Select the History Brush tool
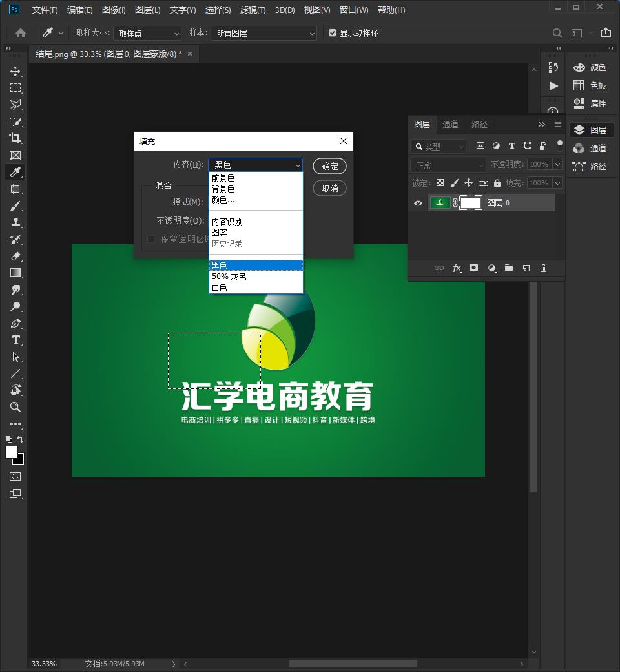Screen dimensions: 620x672 15,240
